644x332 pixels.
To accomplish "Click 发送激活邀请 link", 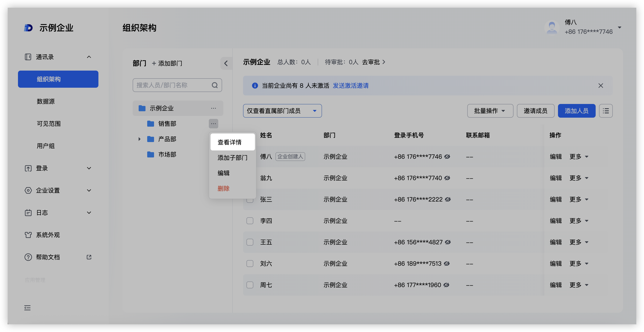I will coord(350,86).
